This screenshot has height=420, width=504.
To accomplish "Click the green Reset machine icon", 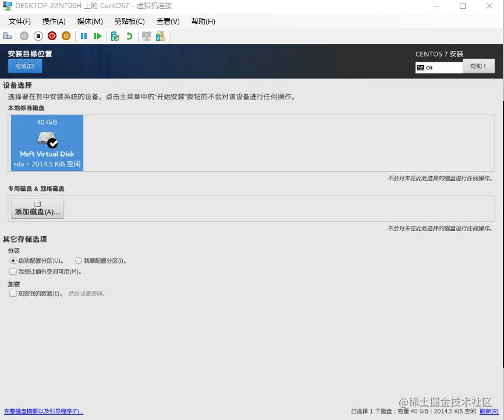I will click(97, 35).
